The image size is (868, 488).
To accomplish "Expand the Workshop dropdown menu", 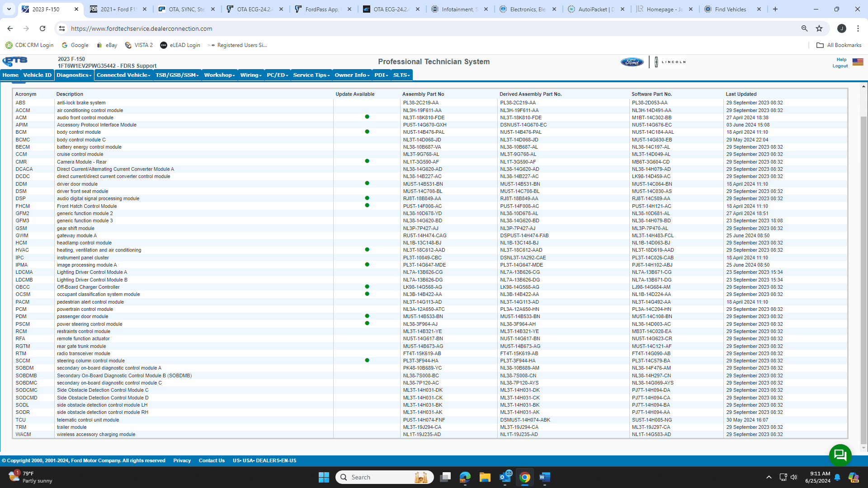I will tap(219, 75).
